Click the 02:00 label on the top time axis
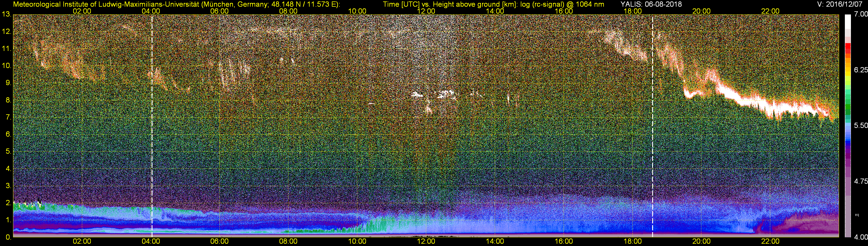Image resolution: width=868 pixels, height=246 pixels. (x=82, y=11)
